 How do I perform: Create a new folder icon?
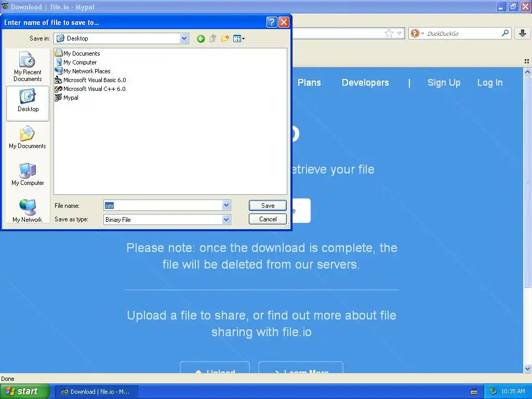click(225, 38)
